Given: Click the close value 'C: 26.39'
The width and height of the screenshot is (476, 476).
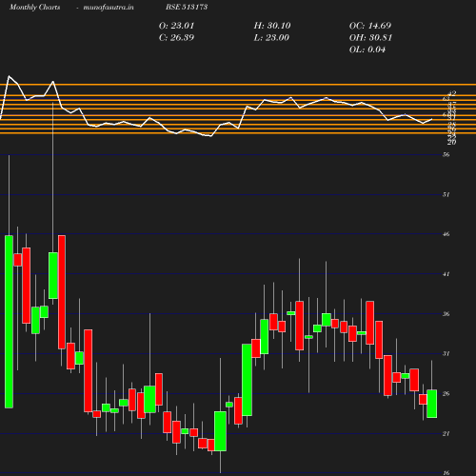Looking at the screenshot, I should (176, 38).
